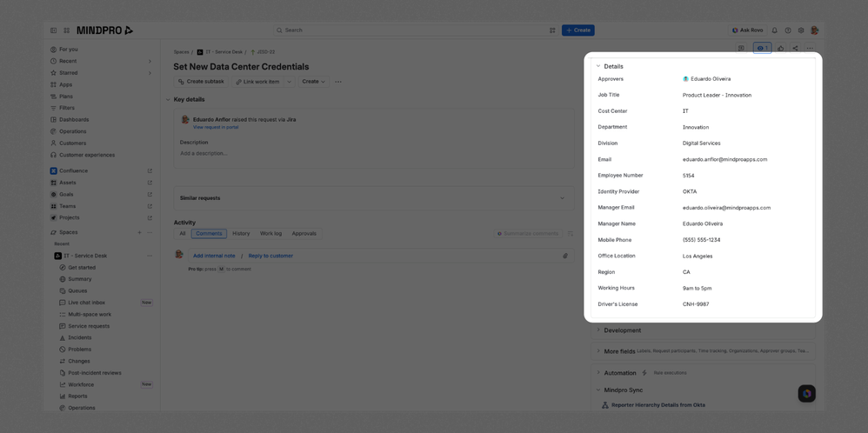Click the blue Create button in top bar
Viewport: 868px width, 433px height.
pyautogui.click(x=578, y=30)
